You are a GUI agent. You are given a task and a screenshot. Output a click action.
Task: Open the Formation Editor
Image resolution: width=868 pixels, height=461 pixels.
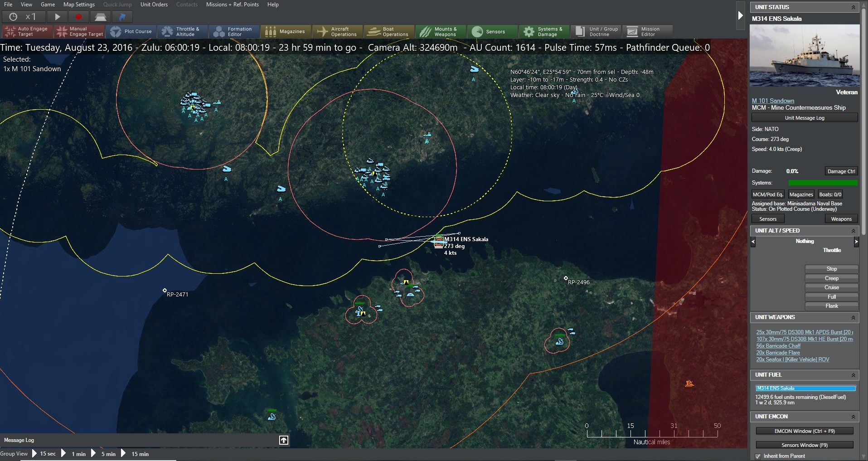tap(234, 31)
